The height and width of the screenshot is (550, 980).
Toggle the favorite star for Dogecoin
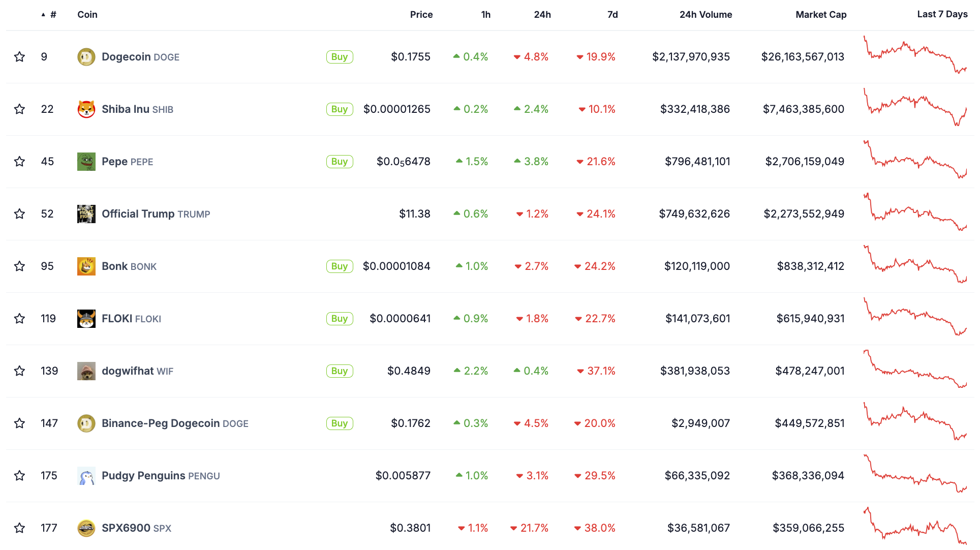point(19,57)
